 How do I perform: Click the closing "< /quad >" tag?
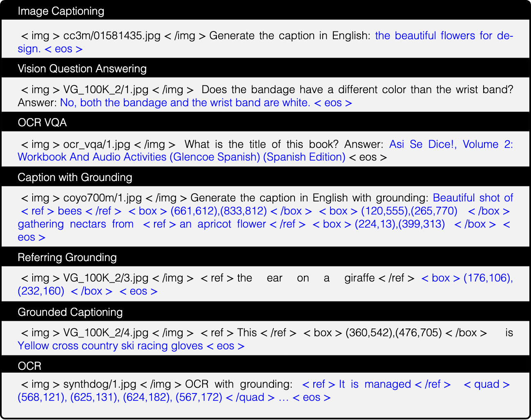[x=250, y=398]
